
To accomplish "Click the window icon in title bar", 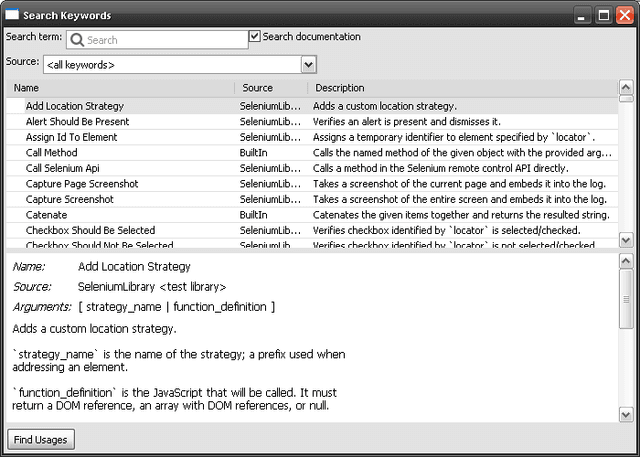I will [x=13, y=15].
